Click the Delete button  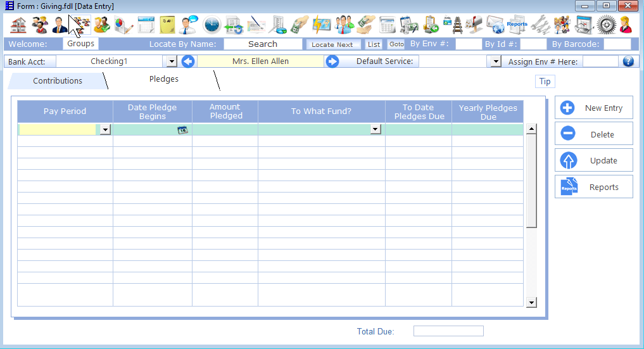pyautogui.click(x=594, y=134)
